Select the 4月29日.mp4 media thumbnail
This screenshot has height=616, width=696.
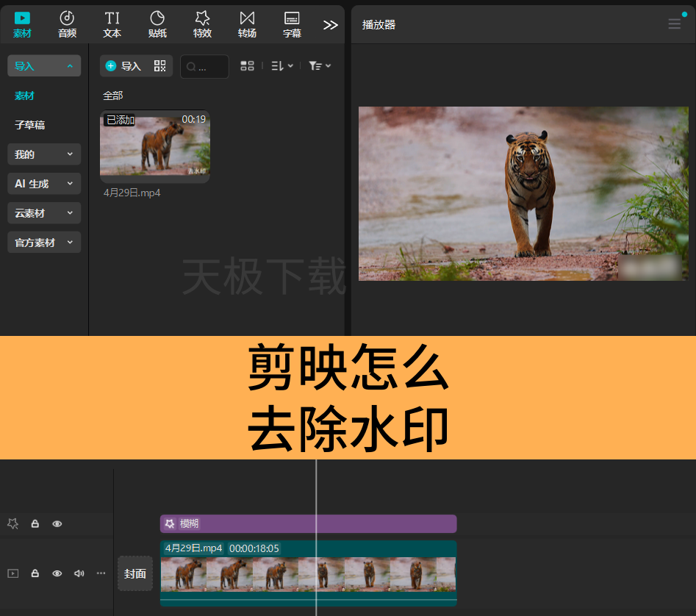coord(155,146)
